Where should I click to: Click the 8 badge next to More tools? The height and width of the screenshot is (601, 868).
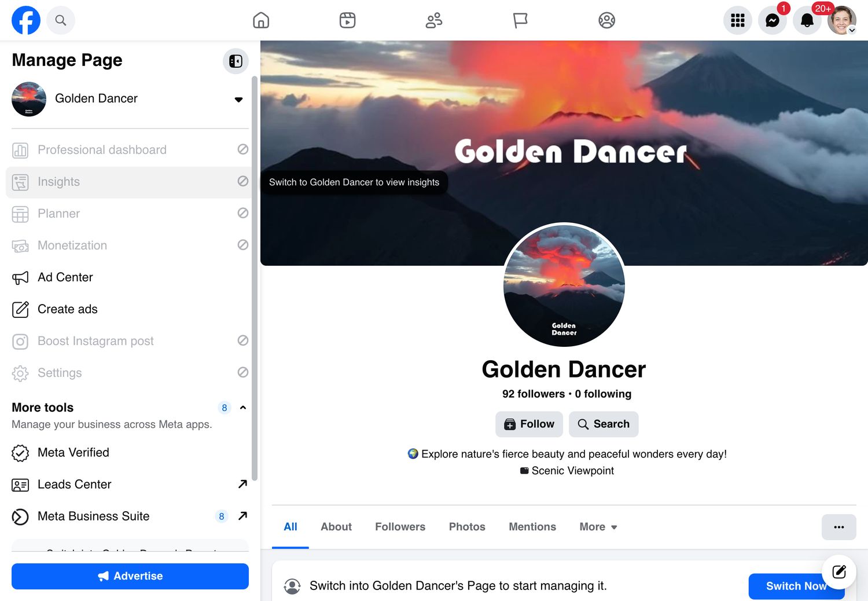[225, 408]
